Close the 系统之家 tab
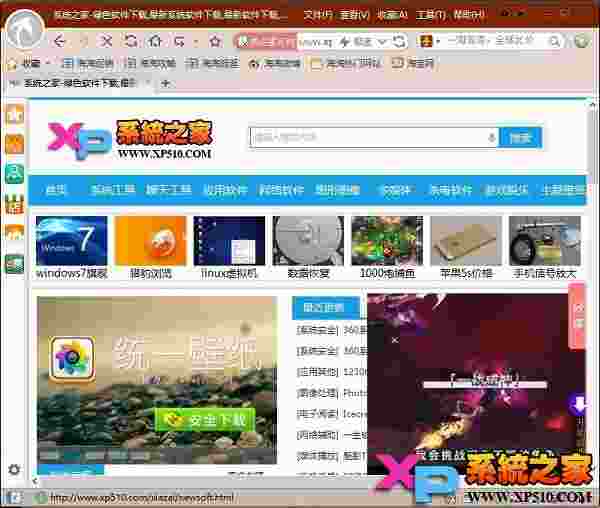 click(147, 83)
